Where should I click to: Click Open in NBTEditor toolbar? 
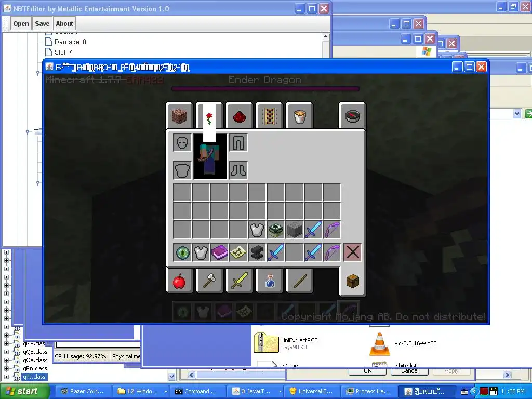[21, 24]
